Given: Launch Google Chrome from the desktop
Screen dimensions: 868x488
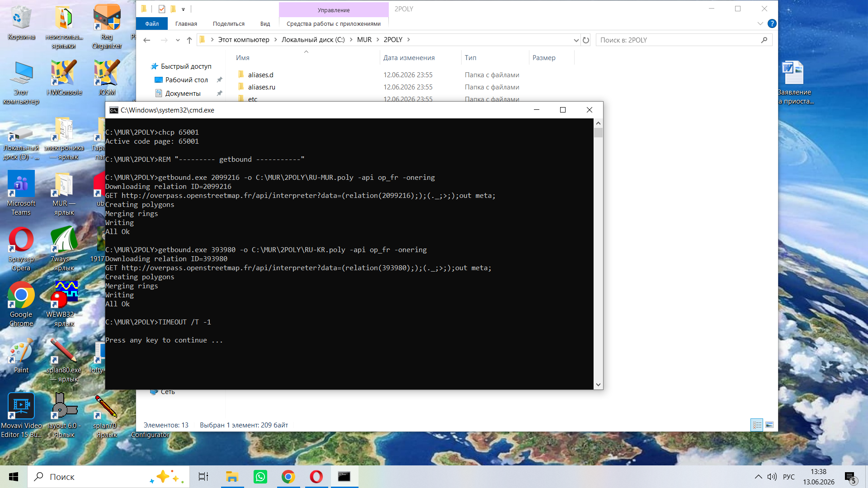Looking at the screenshot, I should (x=21, y=305).
